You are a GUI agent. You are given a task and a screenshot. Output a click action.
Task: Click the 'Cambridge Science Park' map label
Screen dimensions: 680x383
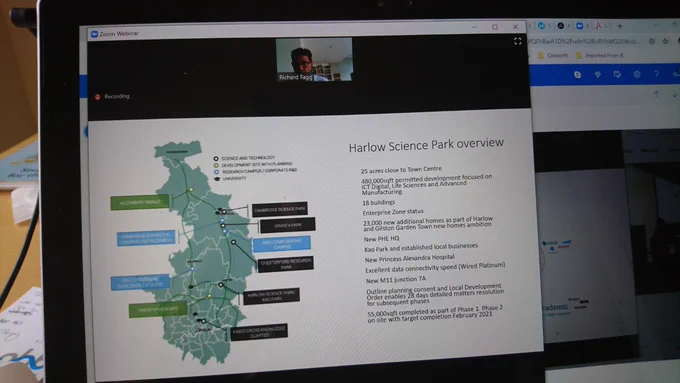pyautogui.click(x=280, y=210)
